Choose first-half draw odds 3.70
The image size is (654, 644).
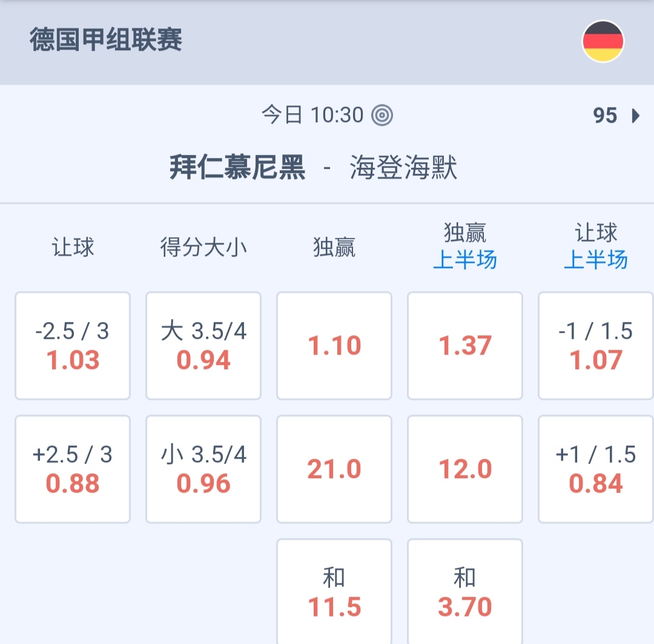(465, 592)
